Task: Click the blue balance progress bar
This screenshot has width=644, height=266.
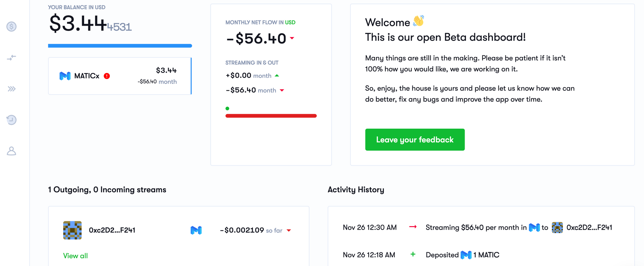Action: [120, 46]
